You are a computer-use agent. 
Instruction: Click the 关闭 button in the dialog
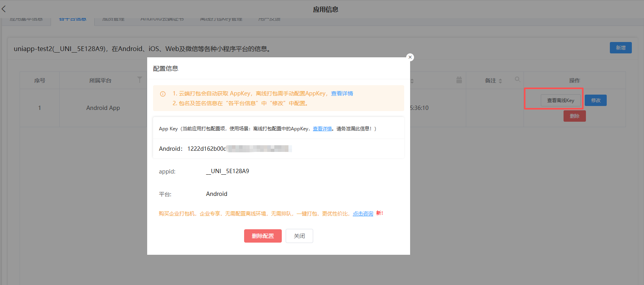[x=299, y=236]
